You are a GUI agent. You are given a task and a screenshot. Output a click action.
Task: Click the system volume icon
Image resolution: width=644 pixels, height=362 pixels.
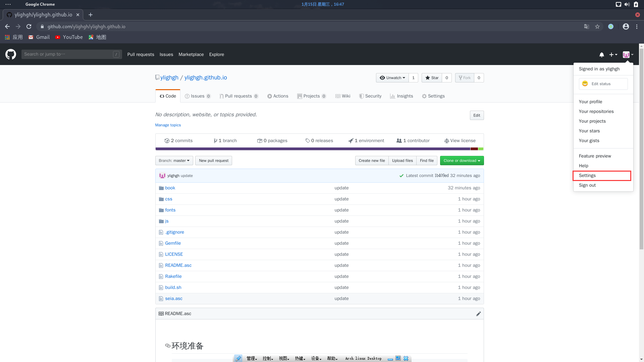[x=627, y=4]
